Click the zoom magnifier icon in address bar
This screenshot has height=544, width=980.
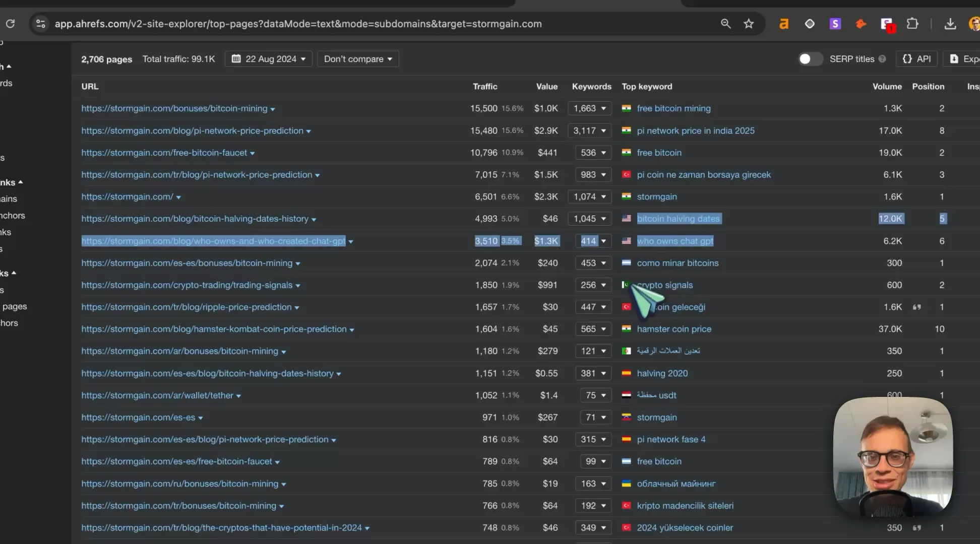tap(725, 24)
